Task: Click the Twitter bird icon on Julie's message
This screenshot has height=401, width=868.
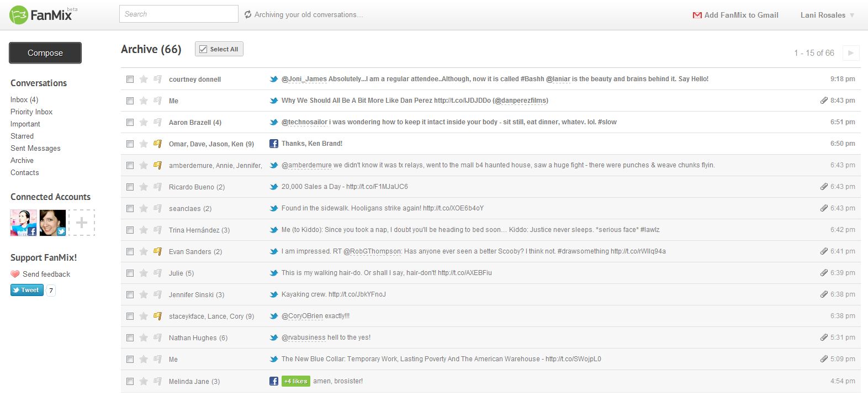Action: (x=273, y=273)
